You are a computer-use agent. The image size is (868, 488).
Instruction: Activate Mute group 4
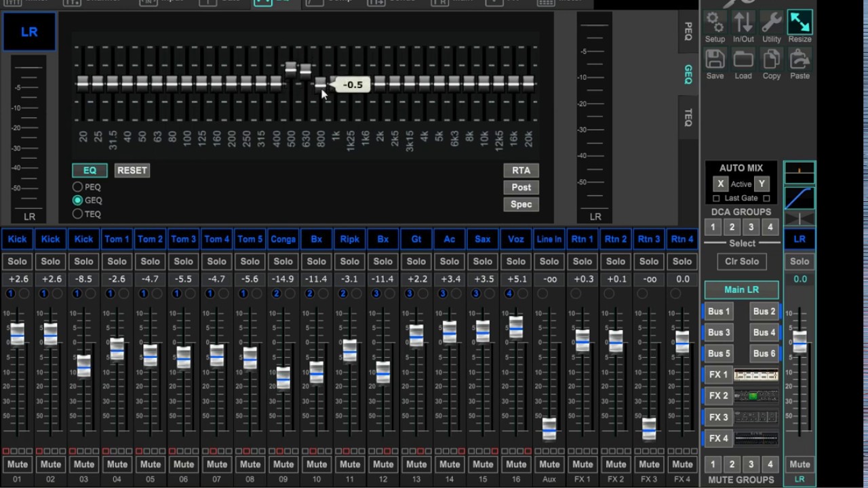(770, 464)
